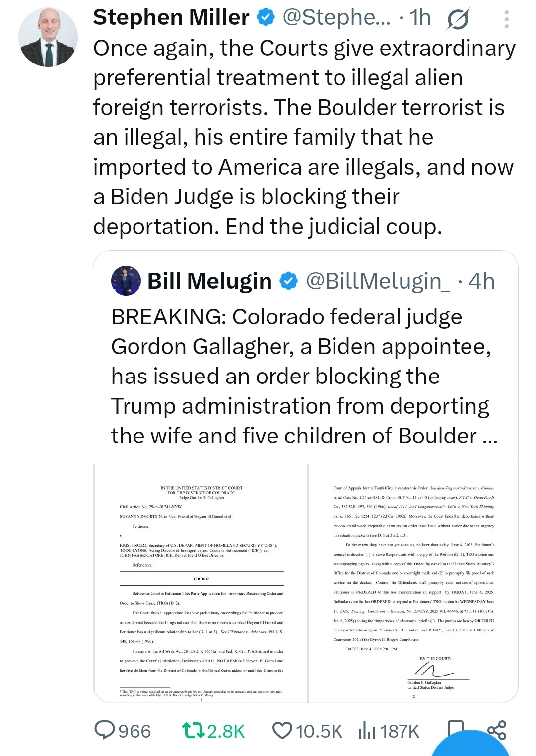Tap the share icon
Image resolution: width=536 pixels, height=756 pixels.
click(497, 729)
